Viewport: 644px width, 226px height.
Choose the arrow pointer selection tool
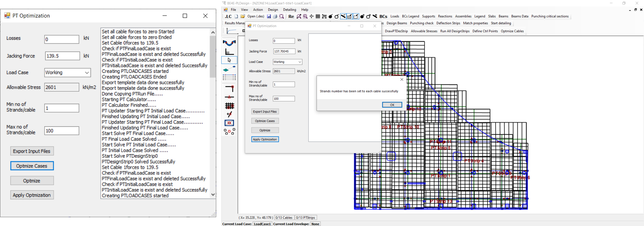click(229, 60)
